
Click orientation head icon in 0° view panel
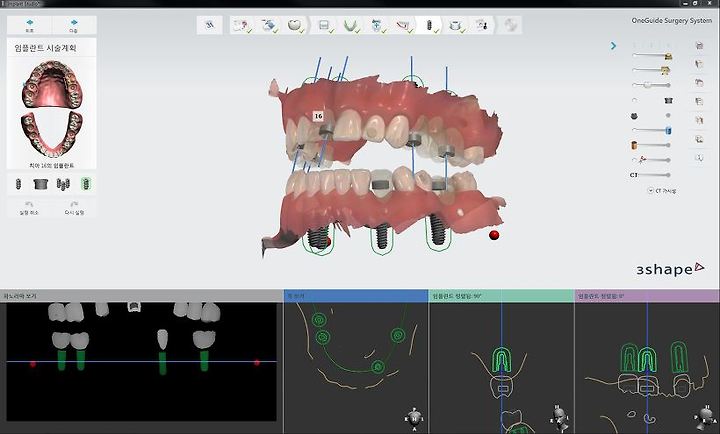[706, 418]
